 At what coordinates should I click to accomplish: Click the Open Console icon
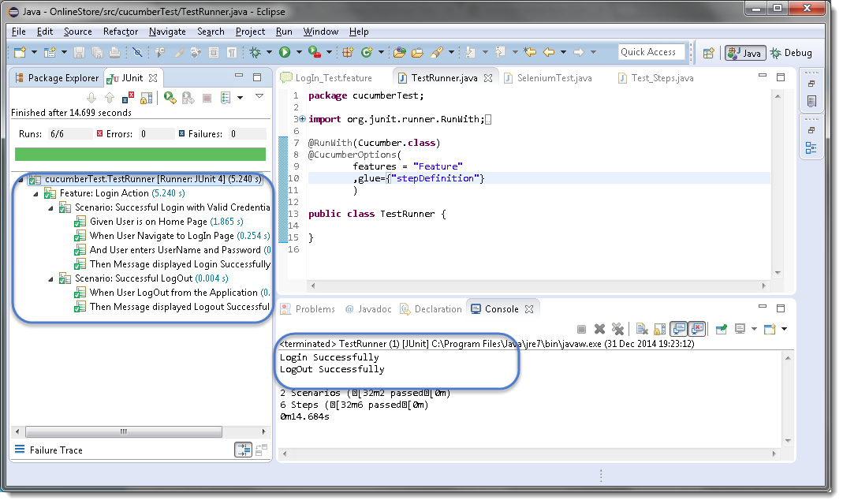(x=770, y=329)
